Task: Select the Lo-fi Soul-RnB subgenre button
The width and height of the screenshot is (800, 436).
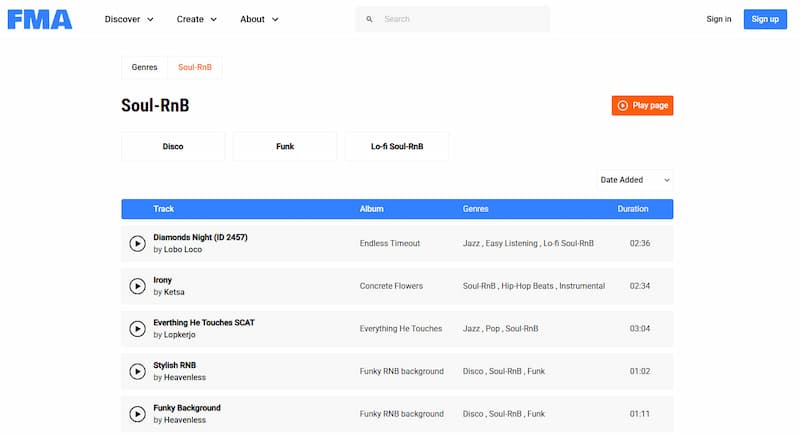Action: pos(397,146)
